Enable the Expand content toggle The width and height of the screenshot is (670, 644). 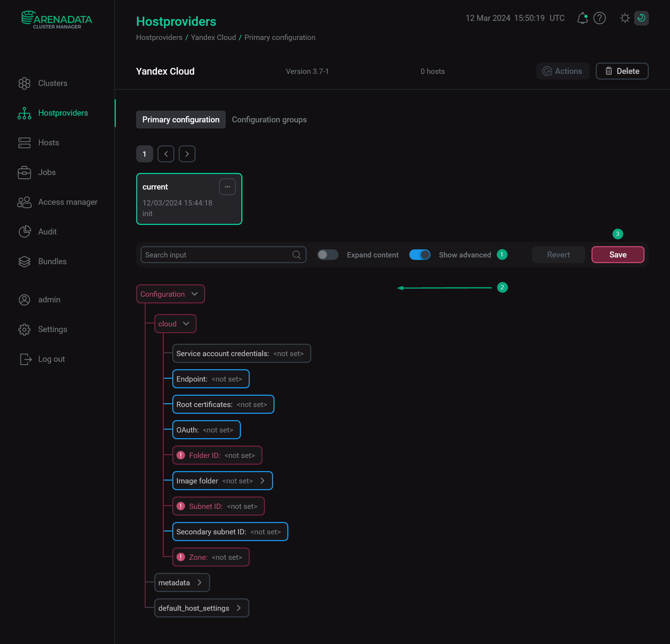[x=328, y=255]
